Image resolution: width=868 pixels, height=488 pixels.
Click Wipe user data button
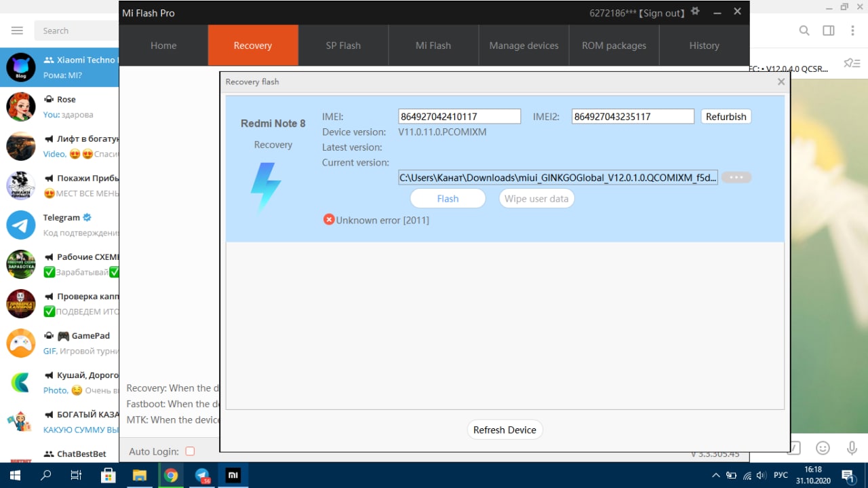536,198
